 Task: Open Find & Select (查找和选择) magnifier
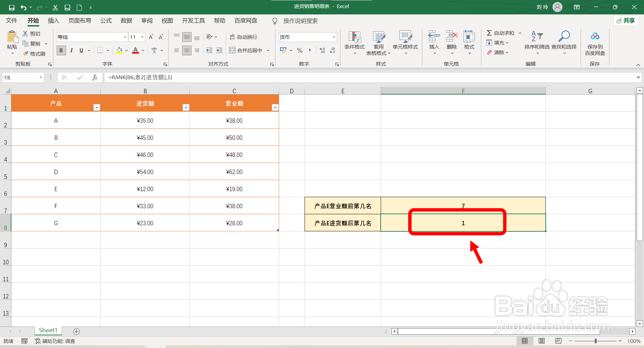click(x=564, y=42)
